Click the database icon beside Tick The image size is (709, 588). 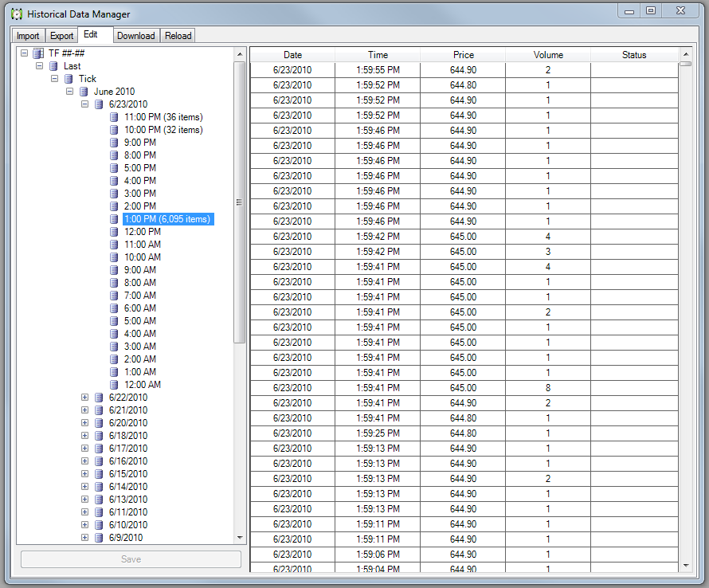69,79
